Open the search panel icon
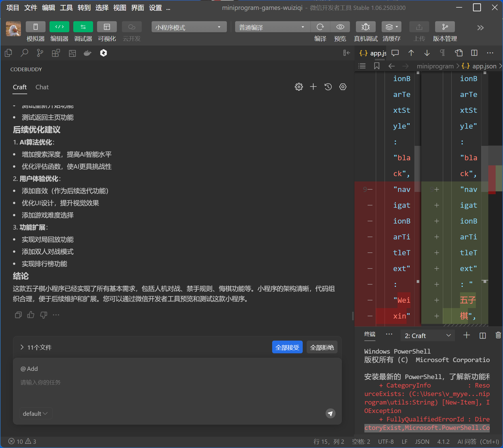The image size is (503, 448). [x=24, y=53]
